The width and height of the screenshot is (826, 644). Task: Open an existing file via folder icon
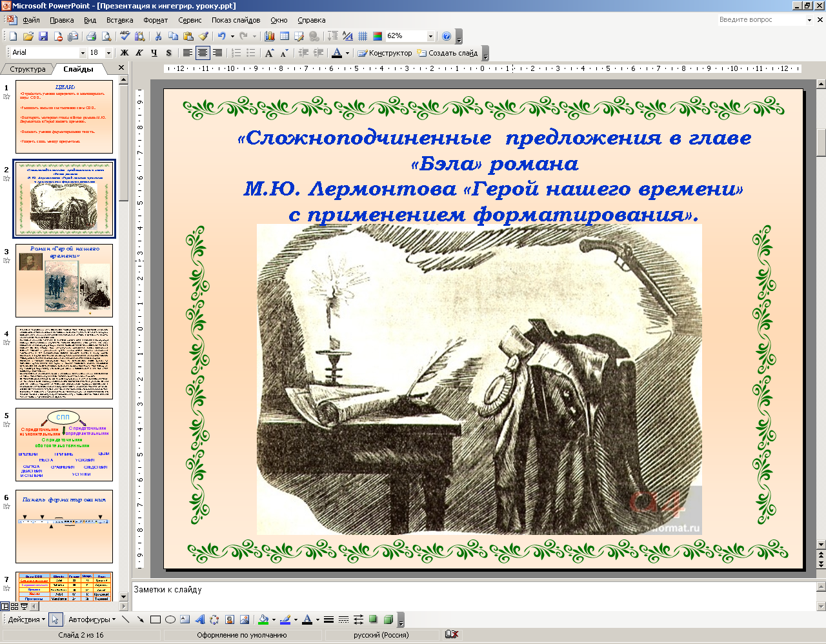[28, 36]
